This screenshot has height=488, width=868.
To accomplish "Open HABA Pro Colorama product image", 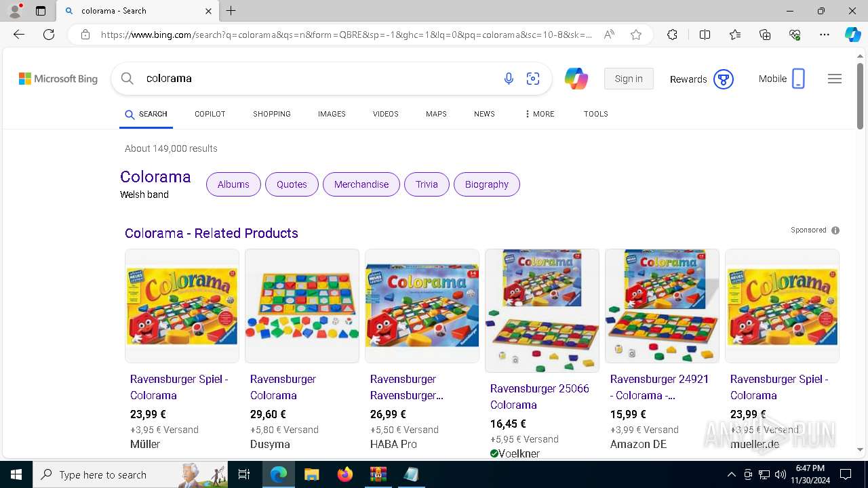I will pos(422,306).
